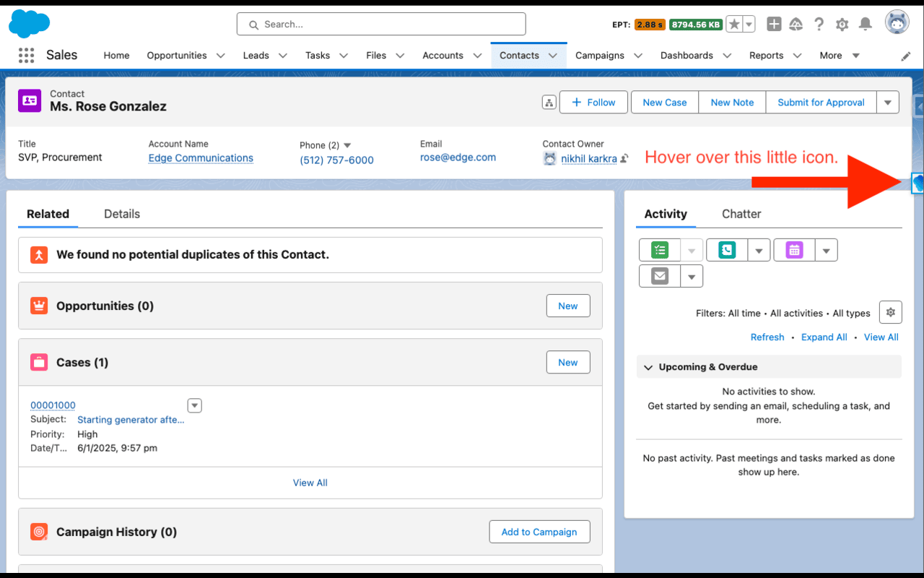Image resolution: width=924 pixels, height=578 pixels.
Task: Click the global Search field
Action: tap(381, 25)
